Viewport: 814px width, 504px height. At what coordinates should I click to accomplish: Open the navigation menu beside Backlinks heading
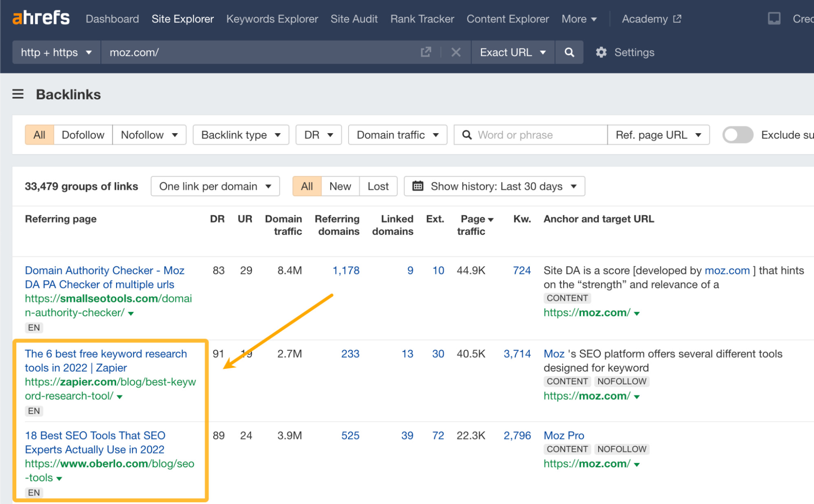[18, 94]
